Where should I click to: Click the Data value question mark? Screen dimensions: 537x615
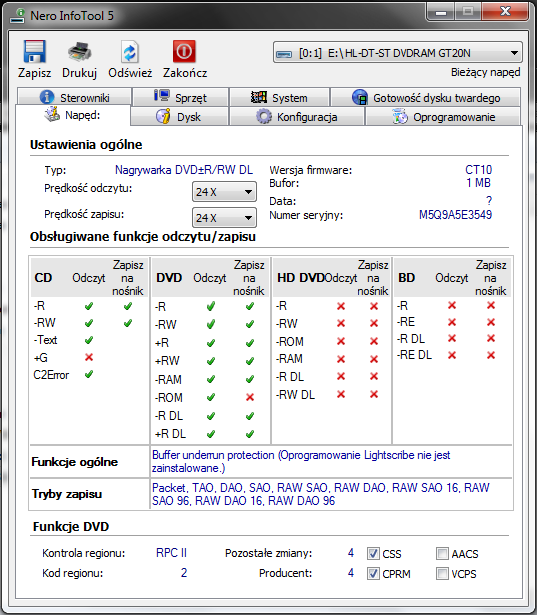click(489, 201)
